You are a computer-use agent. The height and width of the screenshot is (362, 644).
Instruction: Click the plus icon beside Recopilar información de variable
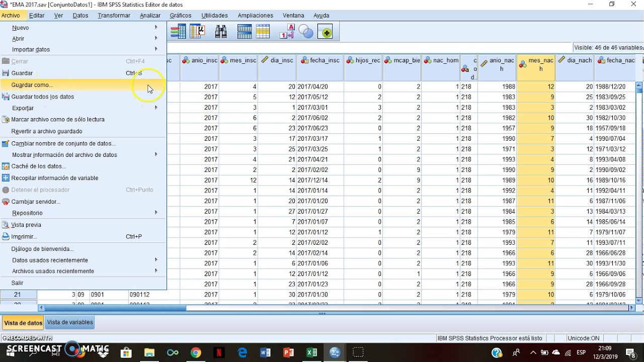point(6,178)
